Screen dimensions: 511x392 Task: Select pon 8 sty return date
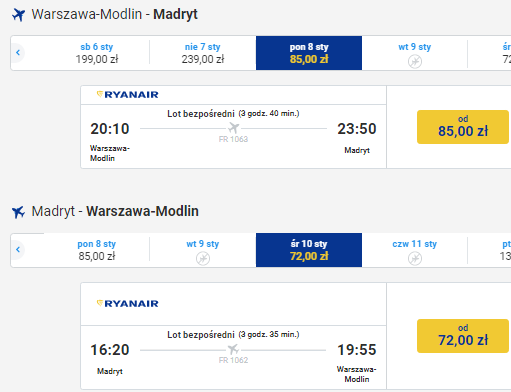click(97, 250)
